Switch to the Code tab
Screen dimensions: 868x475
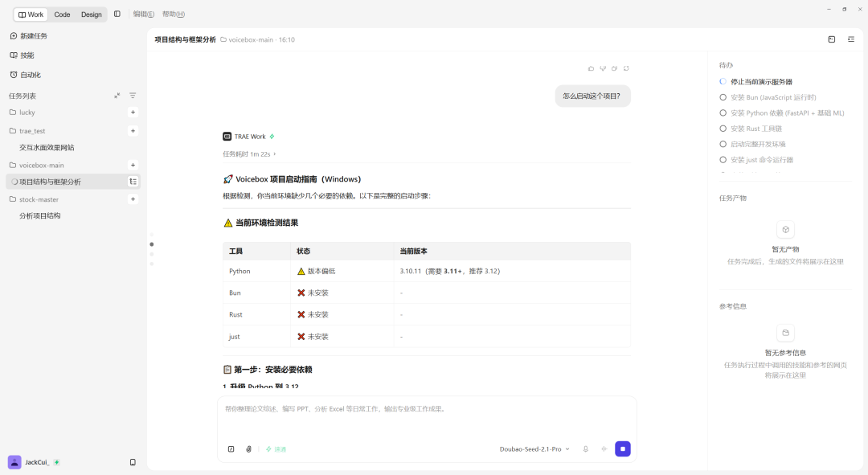point(62,14)
